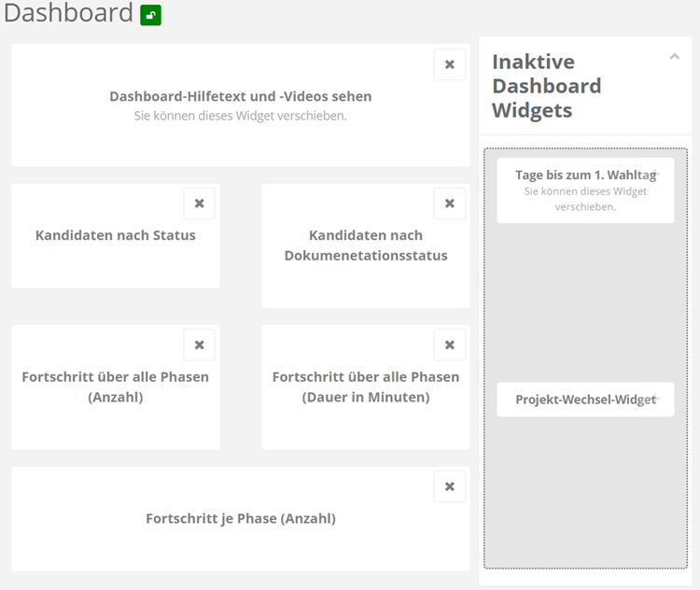Screen dimensions: 700x590
Task: Add the Tage bis zum 1. Wahltag widget
Action: [x=655, y=173]
